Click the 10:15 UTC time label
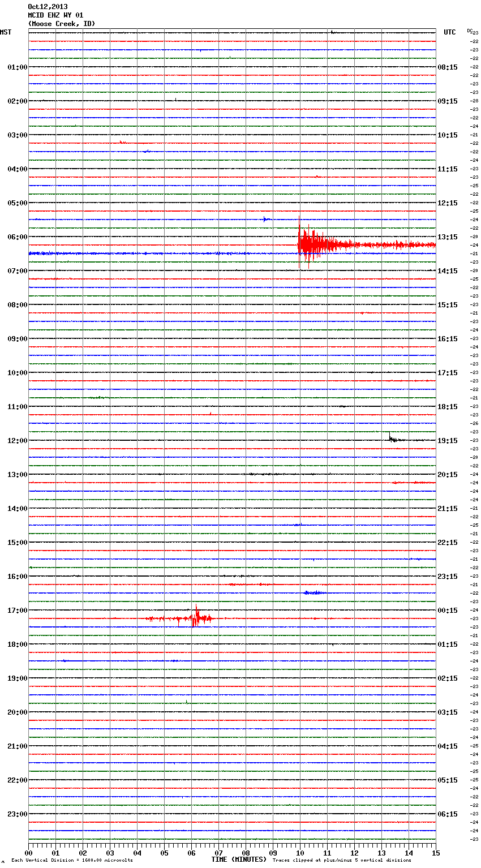 (x=448, y=135)
